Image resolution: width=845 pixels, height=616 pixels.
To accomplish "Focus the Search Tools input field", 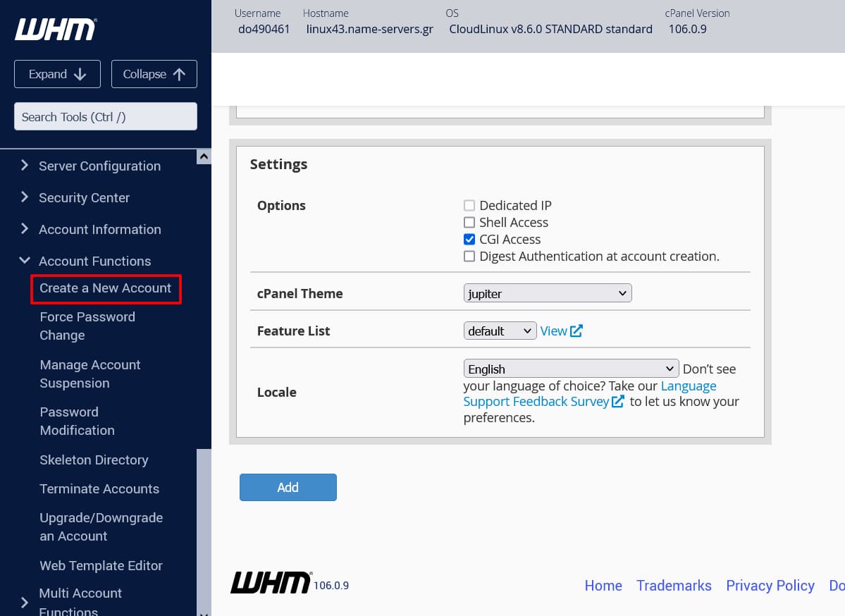I will tap(106, 116).
